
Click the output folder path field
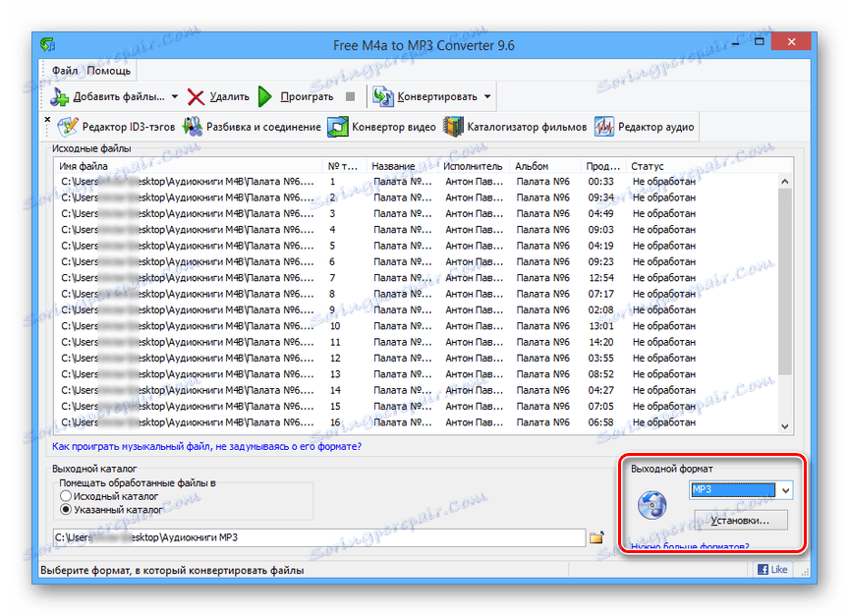(x=319, y=537)
